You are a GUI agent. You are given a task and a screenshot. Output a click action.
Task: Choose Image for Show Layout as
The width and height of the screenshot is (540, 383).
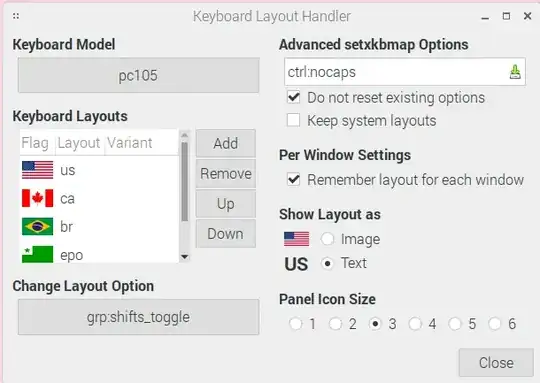click(x=327, y=239)
